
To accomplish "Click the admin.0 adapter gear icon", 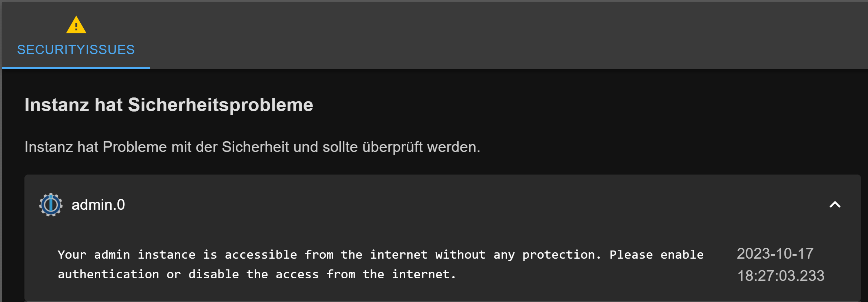I will (51, 205).
